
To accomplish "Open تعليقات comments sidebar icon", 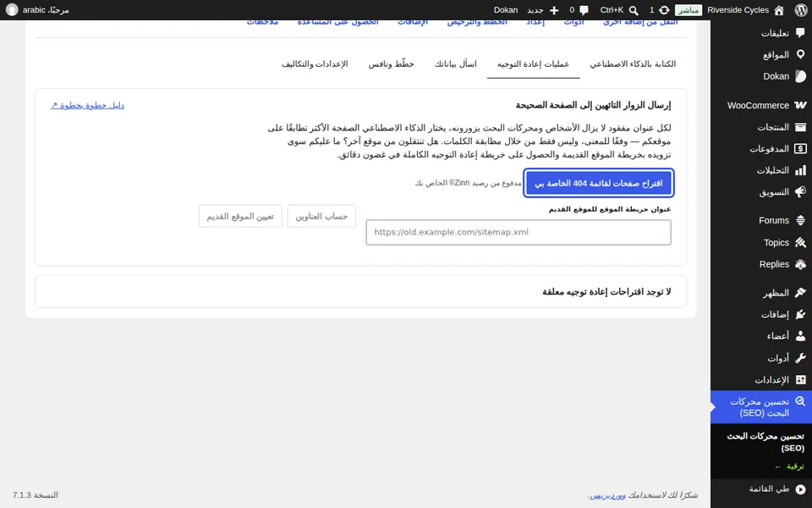I will 800,33.
